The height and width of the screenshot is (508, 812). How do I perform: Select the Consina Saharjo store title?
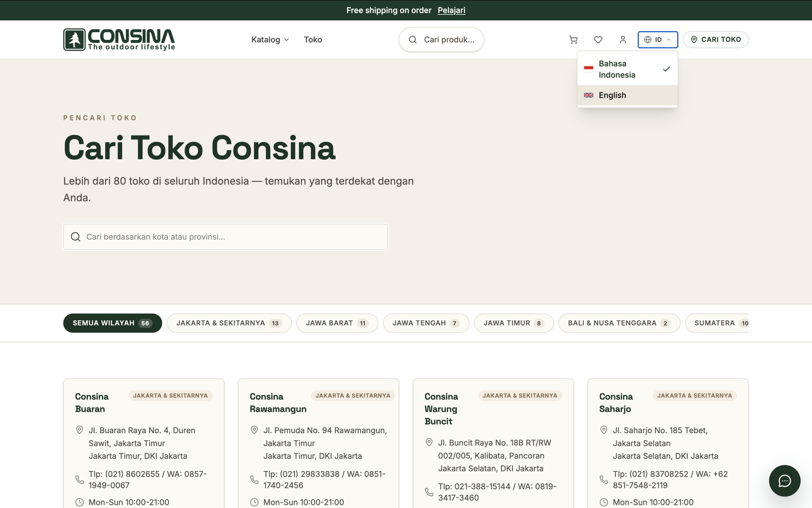pos(616,403)
